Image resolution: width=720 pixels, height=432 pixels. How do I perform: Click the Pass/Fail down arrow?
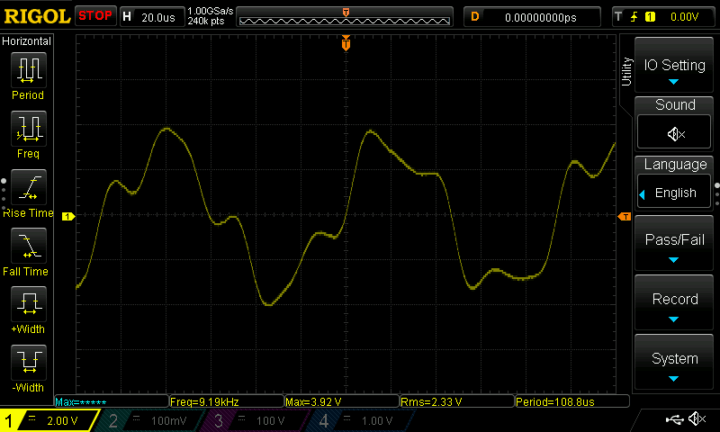coord(673,260)
